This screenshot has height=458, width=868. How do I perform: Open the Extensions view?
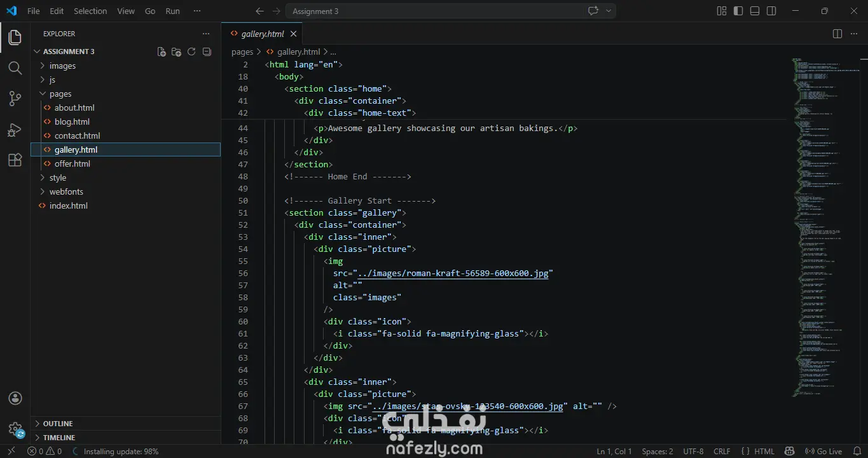15,160
